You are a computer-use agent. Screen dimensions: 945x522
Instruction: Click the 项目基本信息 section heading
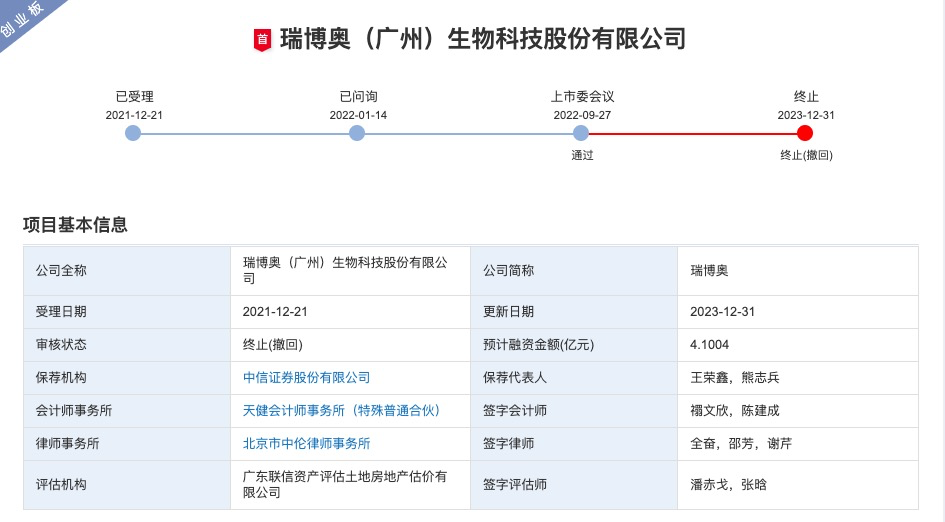(75, 225)
